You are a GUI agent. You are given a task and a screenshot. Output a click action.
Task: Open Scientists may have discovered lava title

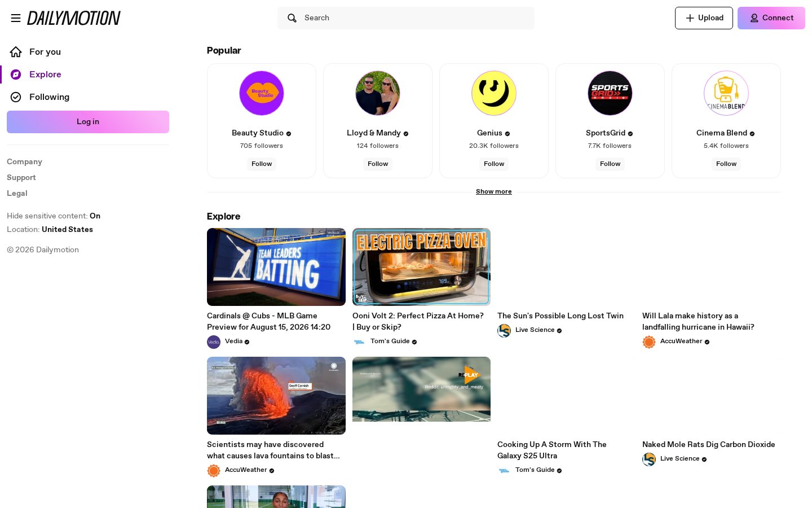(273, 450)
